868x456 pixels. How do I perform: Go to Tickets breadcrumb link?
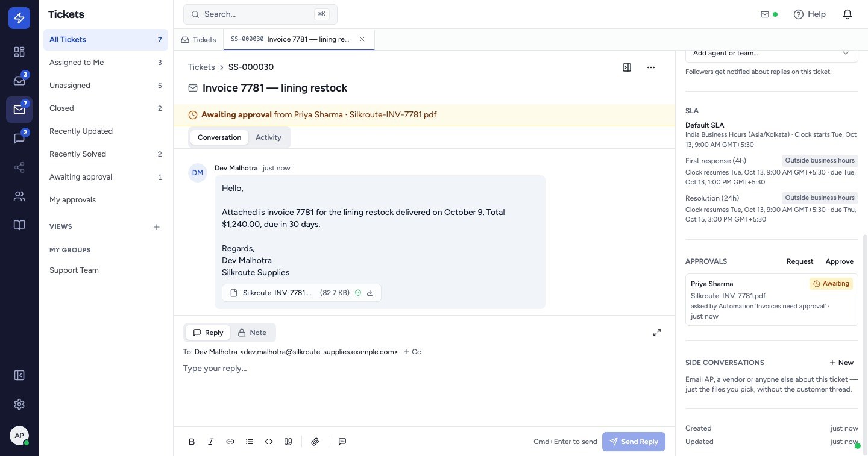tap(201, 67)
